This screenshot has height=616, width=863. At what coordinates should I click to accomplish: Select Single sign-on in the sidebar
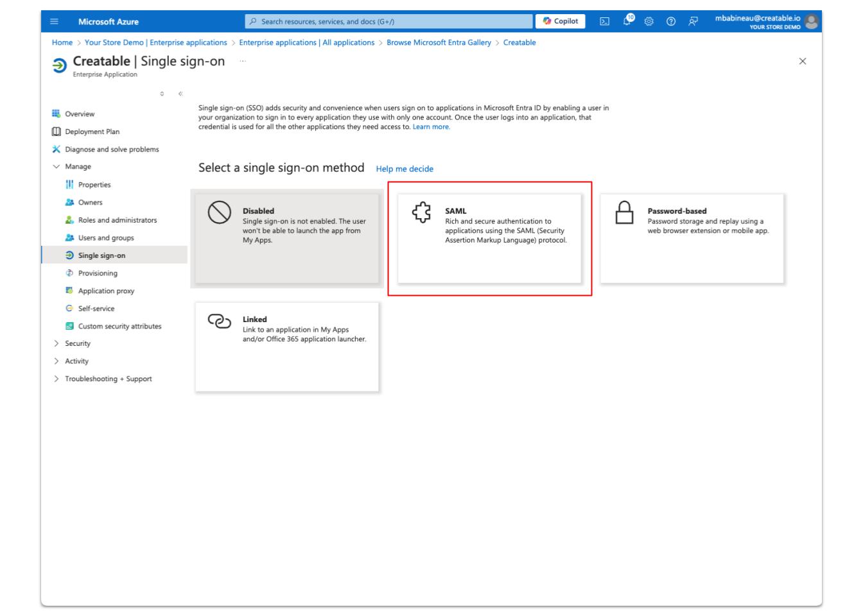tap(114, 255)
